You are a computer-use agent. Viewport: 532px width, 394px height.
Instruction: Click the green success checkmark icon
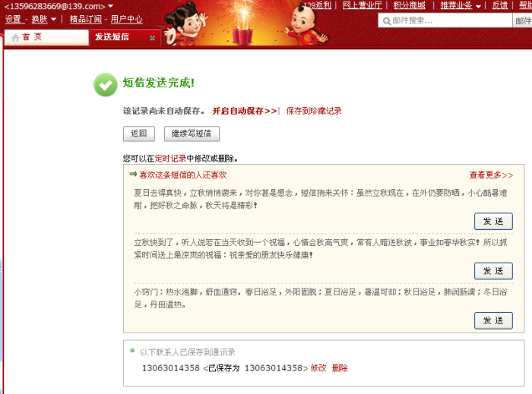(x=106, y=85)
